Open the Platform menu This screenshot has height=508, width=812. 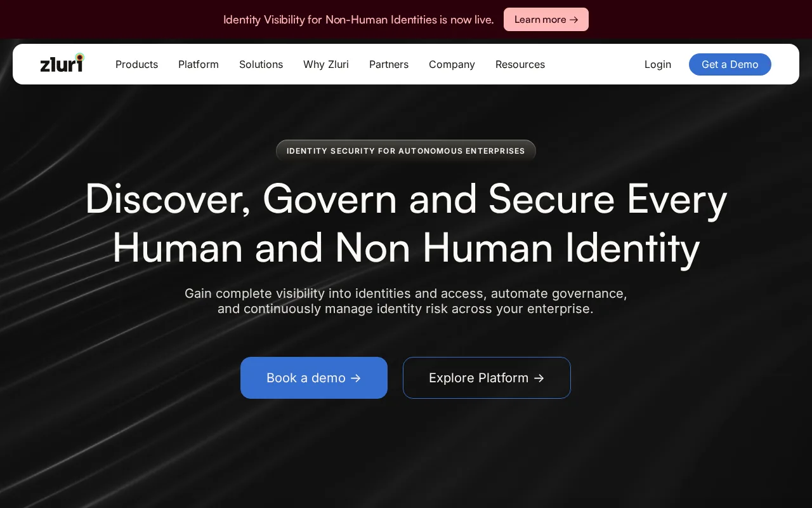point(199,64)
